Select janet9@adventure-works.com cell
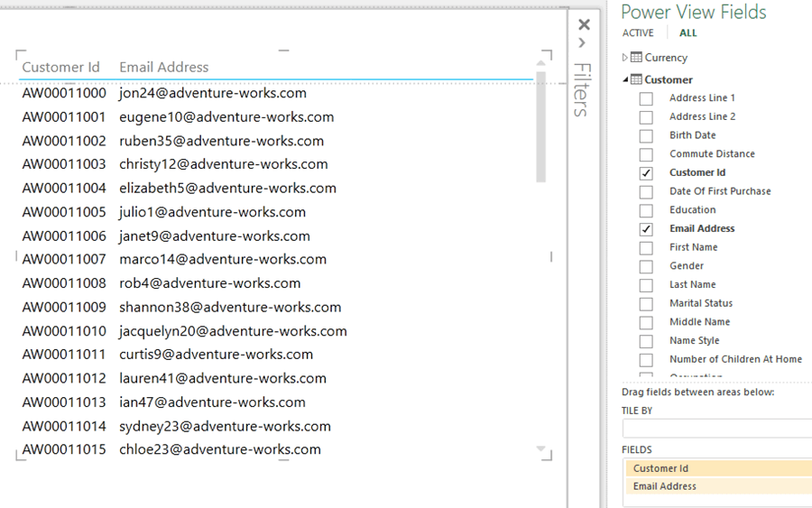The height and width of the screenshot is (508, 812). click(215, 236)
